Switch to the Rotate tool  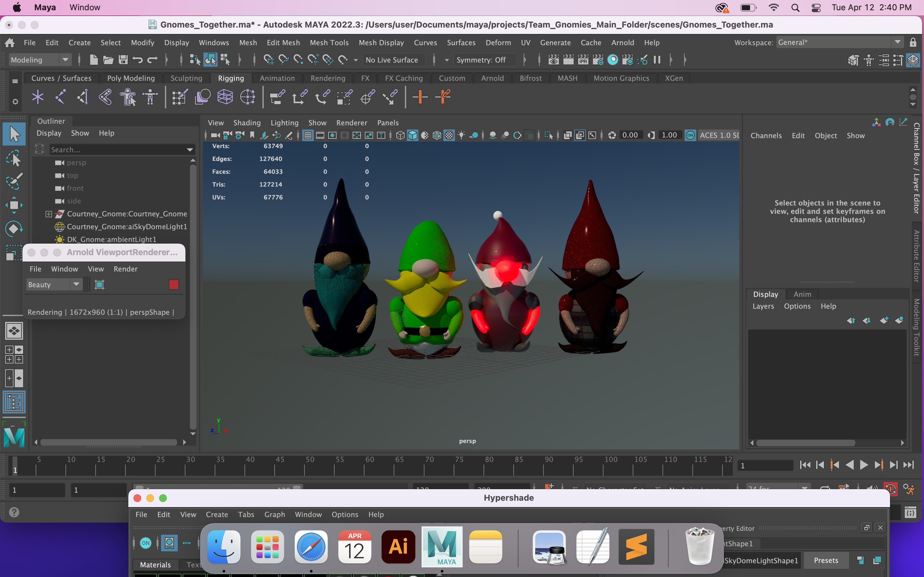(x=14, y=228)
